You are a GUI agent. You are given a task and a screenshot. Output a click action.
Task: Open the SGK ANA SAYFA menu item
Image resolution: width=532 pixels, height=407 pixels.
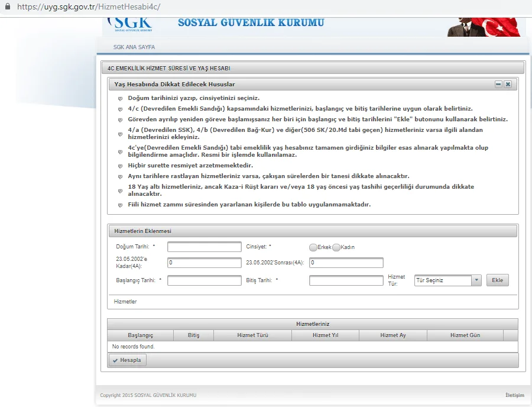click(134, 47)
